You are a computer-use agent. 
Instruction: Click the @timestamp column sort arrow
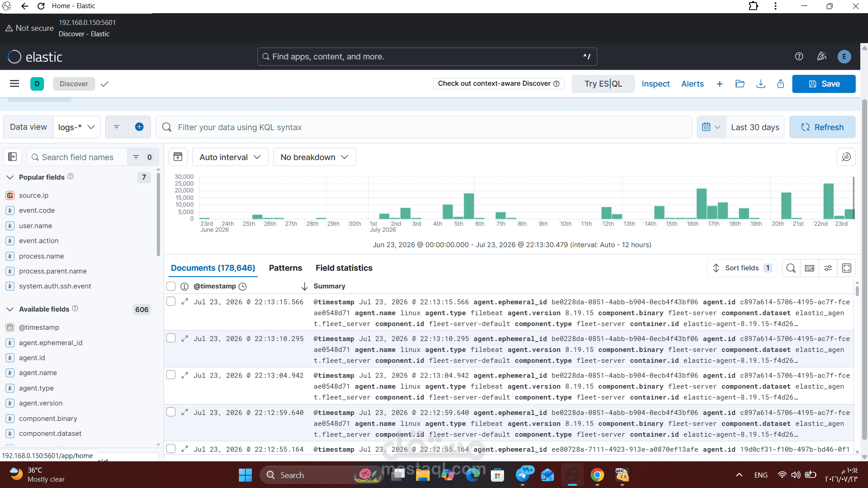click(x=304, y=286)
